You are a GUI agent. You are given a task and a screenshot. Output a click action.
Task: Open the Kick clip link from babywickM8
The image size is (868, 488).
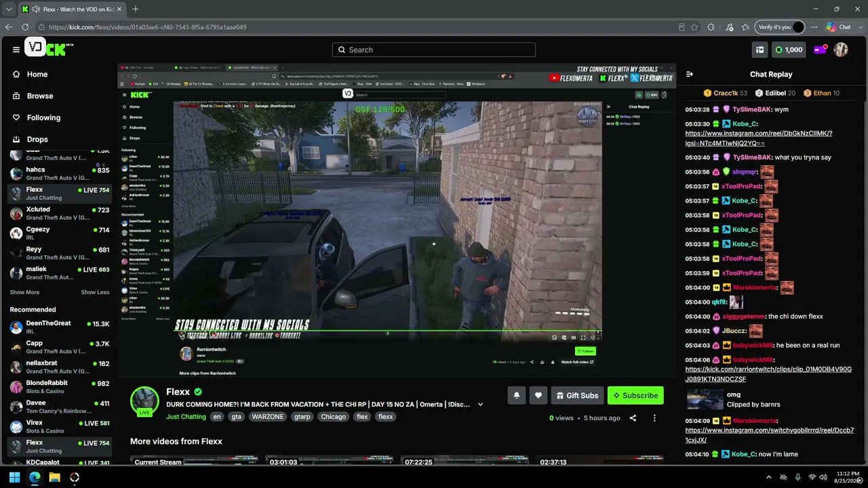pyautogui.click(x=768, y=374)
